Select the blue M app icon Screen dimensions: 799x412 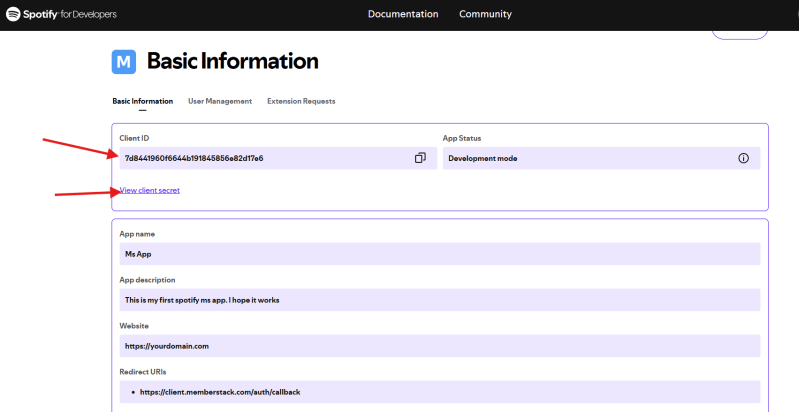click(124, 62)
